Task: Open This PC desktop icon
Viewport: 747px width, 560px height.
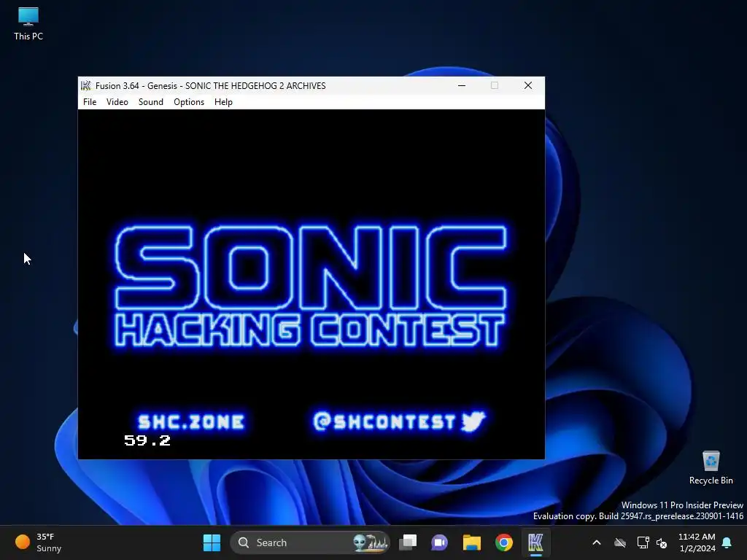Action: click(x=28, y=24)
